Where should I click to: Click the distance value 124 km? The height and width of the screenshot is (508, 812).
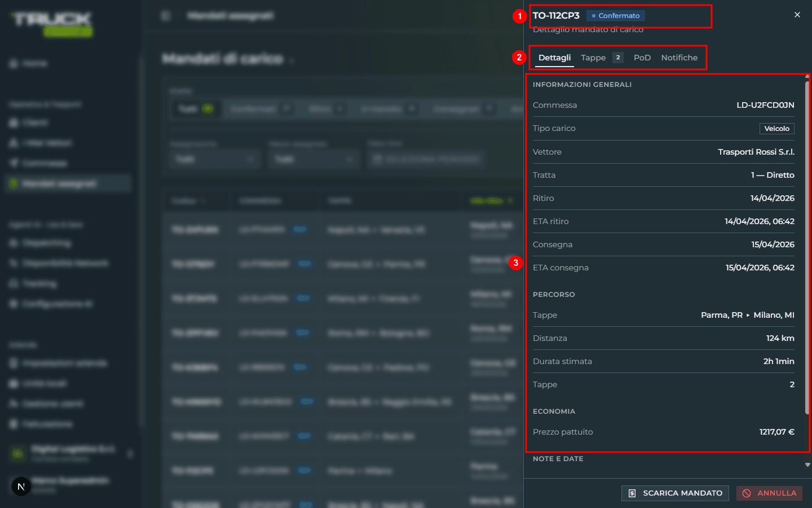(x=780, y=338)
